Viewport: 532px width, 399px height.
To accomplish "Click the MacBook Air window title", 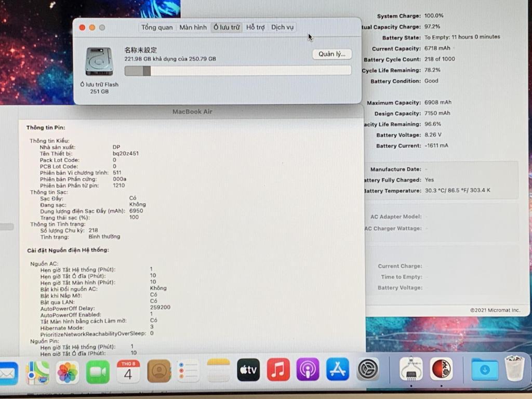I will click(192, 112).
